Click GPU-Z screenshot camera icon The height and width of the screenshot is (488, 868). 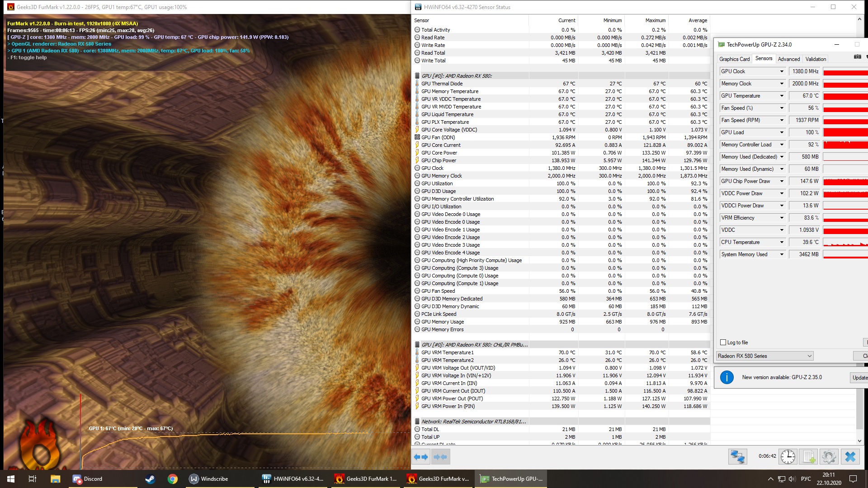pyautogui.click(x=857, y=57)
